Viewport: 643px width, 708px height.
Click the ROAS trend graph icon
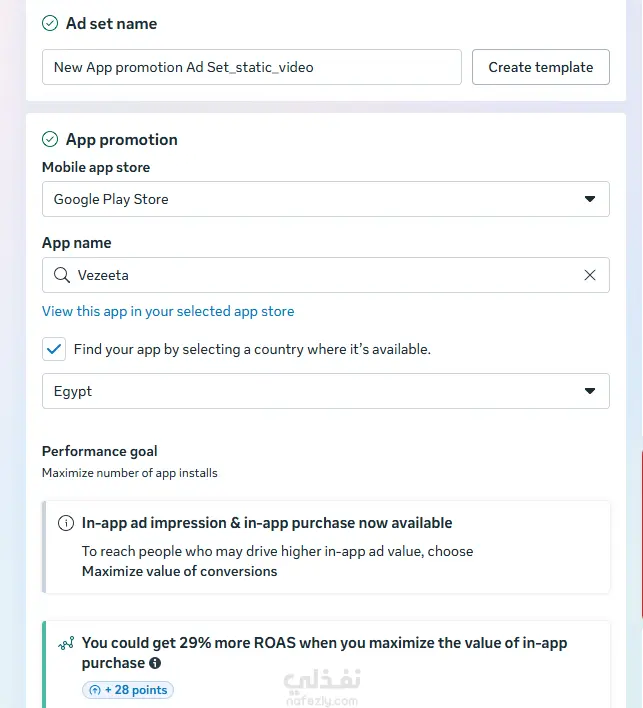[66, 643]
